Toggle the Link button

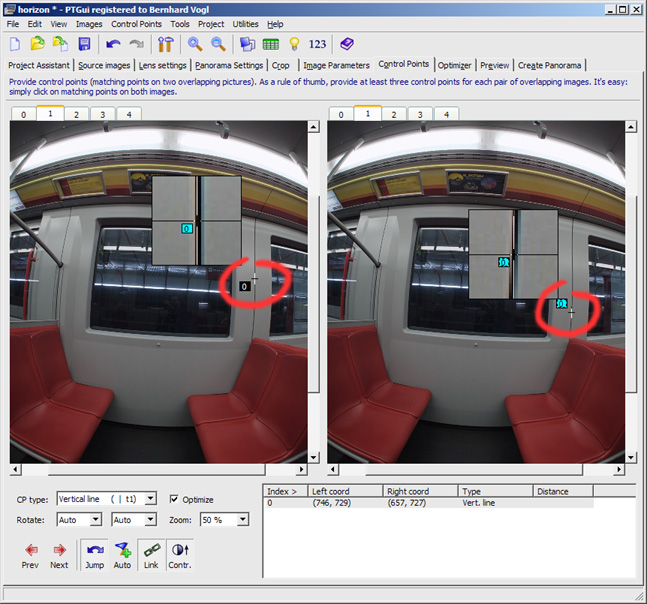click(151, 554)
